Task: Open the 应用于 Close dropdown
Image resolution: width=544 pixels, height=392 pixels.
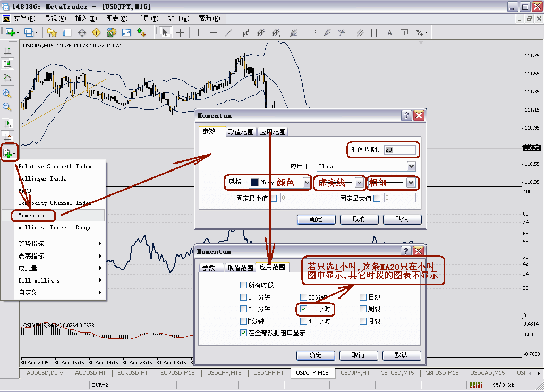Action: 412,166
